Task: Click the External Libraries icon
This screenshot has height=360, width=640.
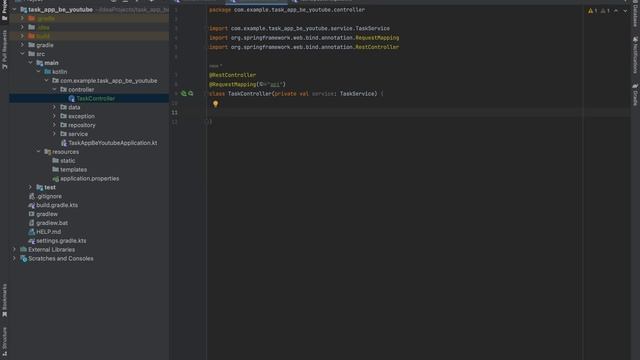Action: 23,250
